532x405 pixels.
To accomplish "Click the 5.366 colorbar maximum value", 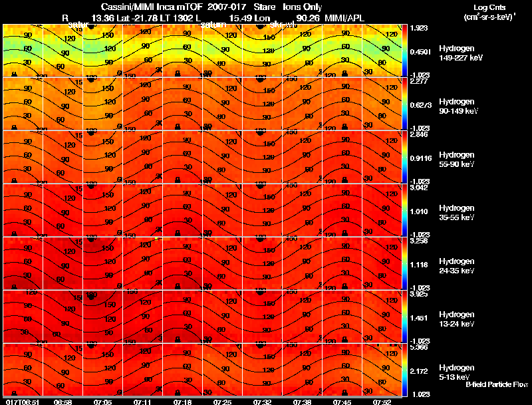I will 419,347.
